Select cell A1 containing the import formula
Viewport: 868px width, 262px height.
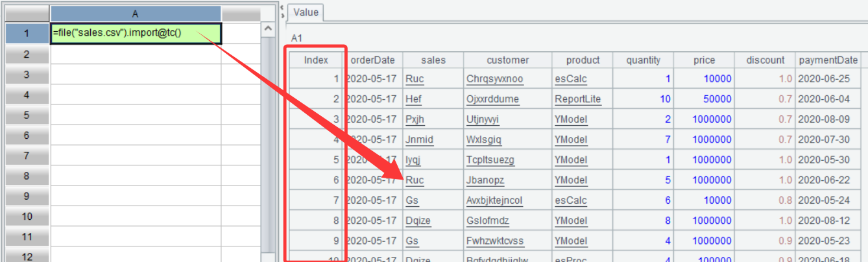[136, 33]
